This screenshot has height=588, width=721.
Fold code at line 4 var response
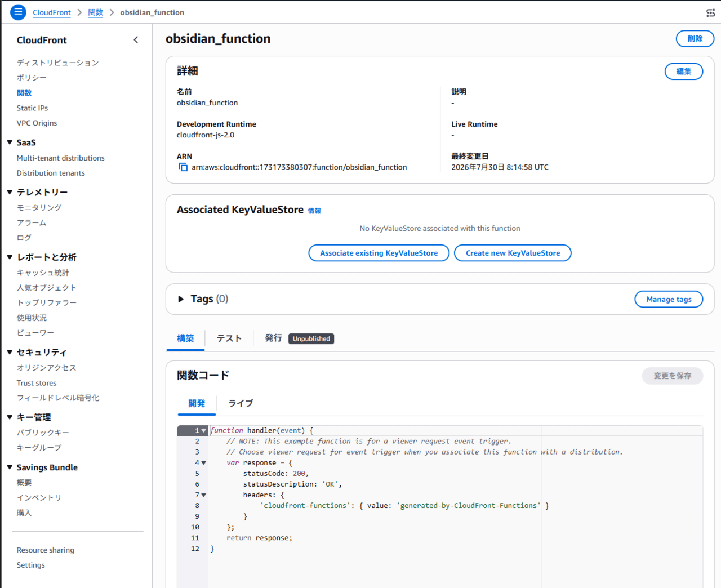coord(204,463)
